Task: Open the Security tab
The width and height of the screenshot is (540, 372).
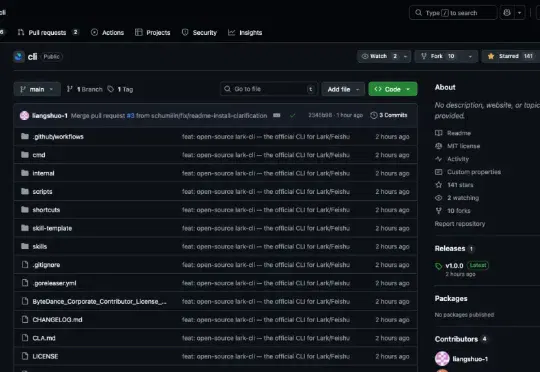Action: click(x=199, y=32)
